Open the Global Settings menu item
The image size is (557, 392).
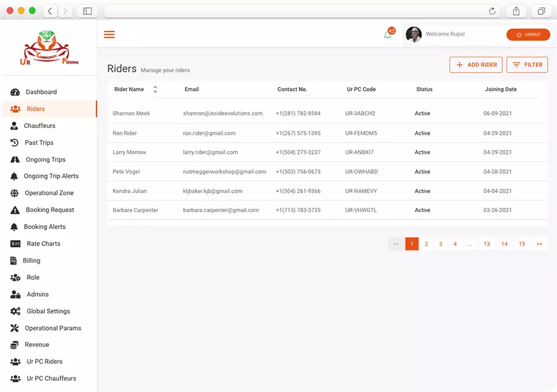click(x=50, y=311)
